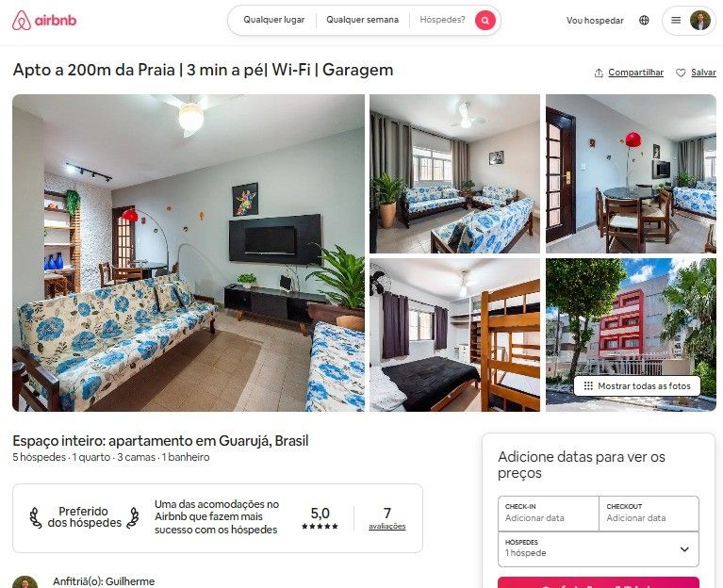Open the Hóspedes? search field
Image resolution: width=723 pixels, height=588 pixels.
(x=442, y=20)
